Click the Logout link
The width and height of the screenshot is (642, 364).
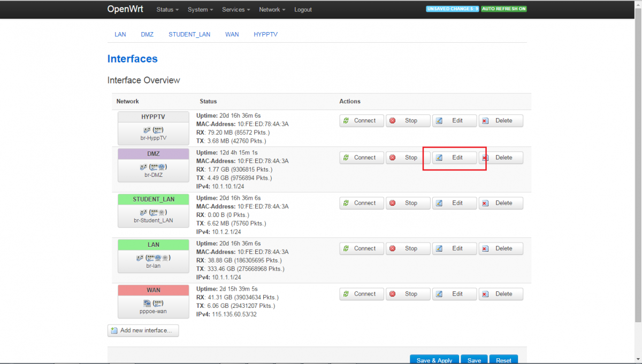pyautogui.click(x=303, y=10)
